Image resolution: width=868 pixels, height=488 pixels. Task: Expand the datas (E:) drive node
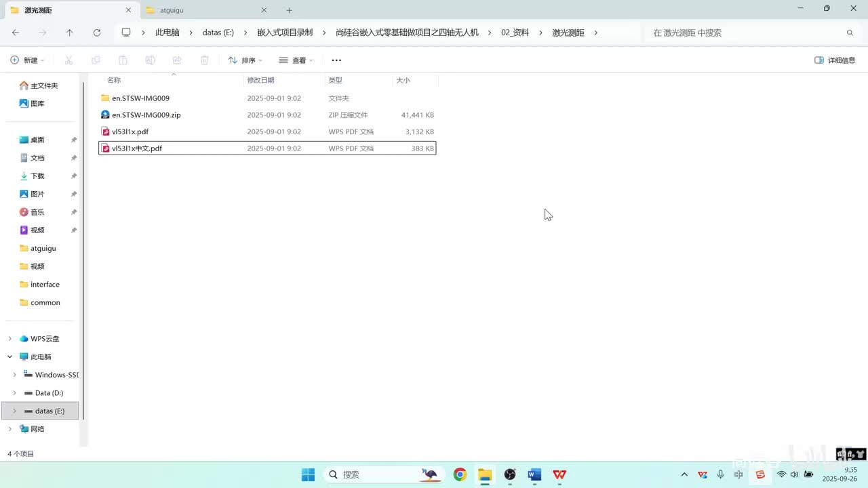point(14,411)
